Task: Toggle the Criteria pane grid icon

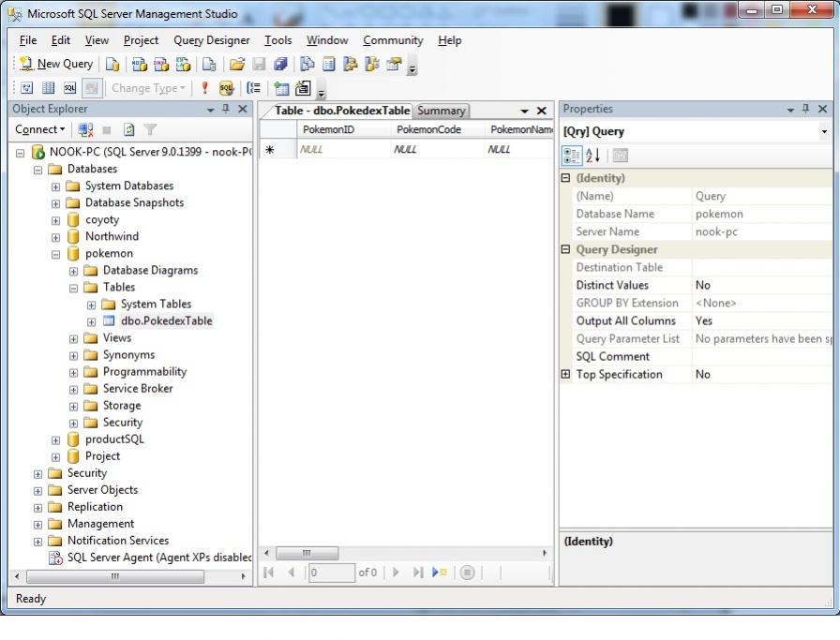Action: tap(48, 88)
